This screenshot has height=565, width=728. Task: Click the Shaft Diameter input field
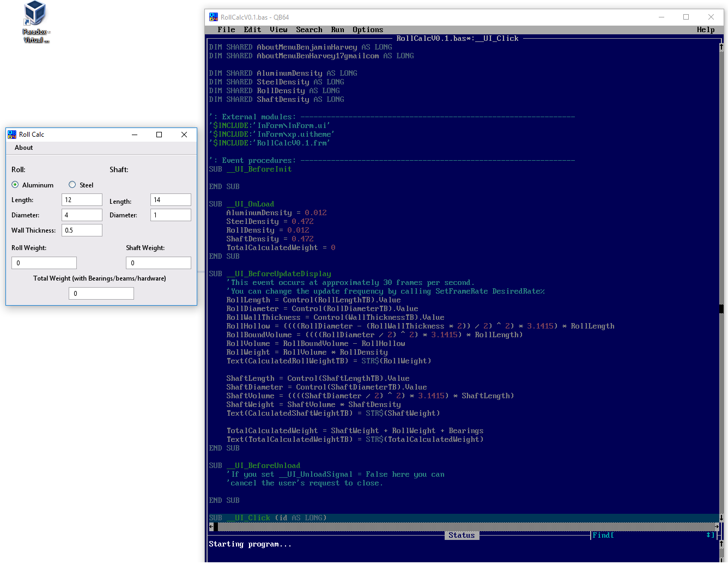click(x=171, y=215)
